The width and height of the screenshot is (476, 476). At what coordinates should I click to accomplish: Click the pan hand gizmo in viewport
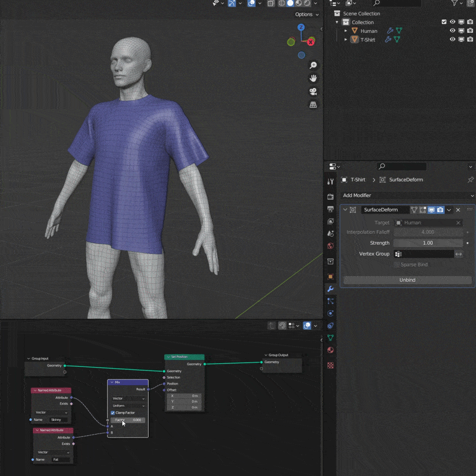[313, 79]
